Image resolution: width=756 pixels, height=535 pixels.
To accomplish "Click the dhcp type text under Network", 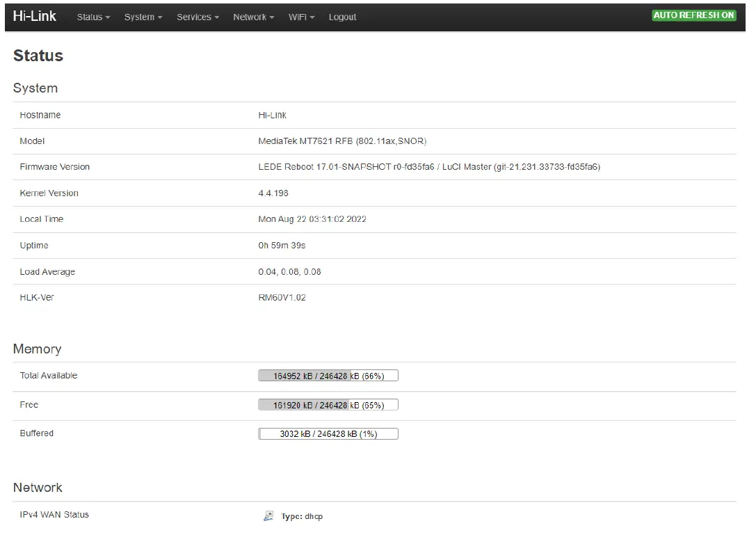I will 313,517.
